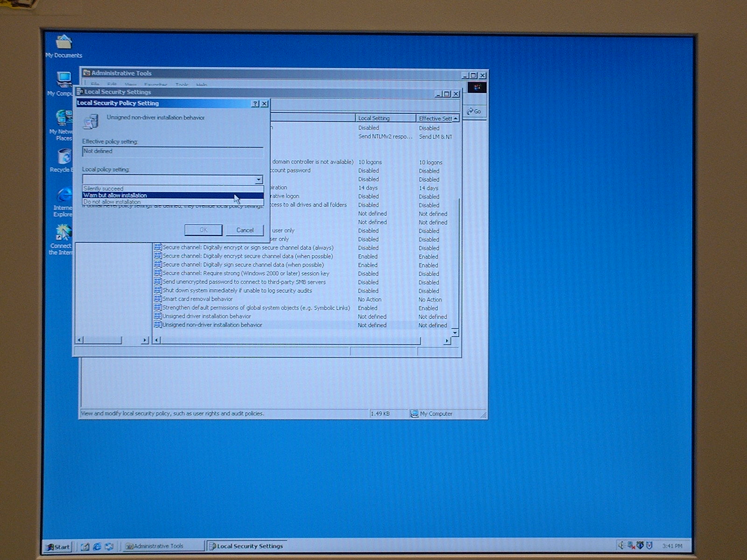
Task: Click the Local policy setting dropdown arrow
Action: [258, 180]
